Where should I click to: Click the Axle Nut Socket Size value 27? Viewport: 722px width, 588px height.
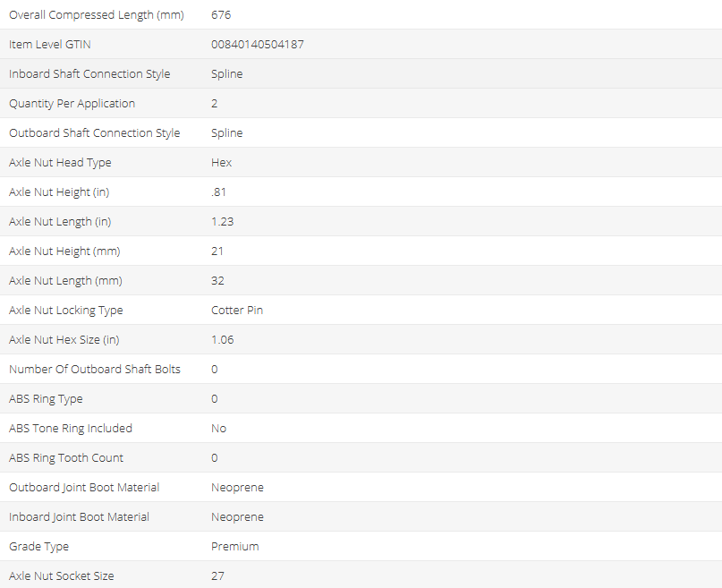click(x=217, y=575)
